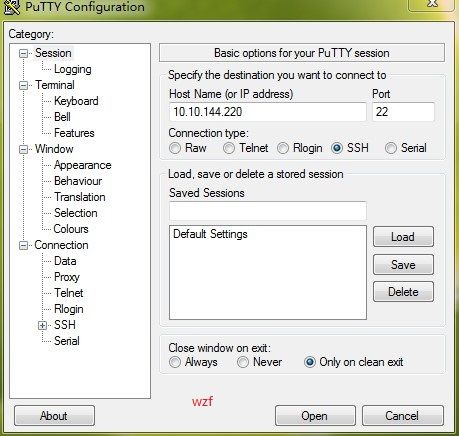Open the Connection category
The height and width of the screenshot is (436, 459).
click(61, 245)
